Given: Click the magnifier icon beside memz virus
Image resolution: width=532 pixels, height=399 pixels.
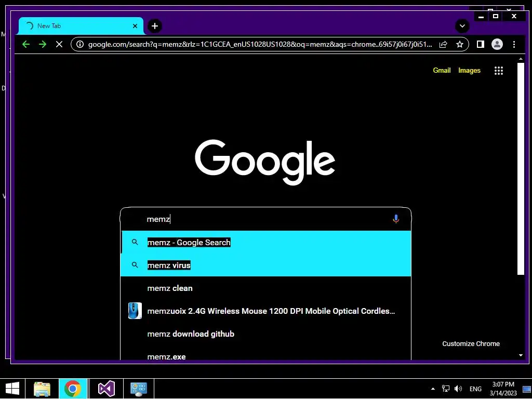Looking at the screenshot, I should click(x=135, y=265).
